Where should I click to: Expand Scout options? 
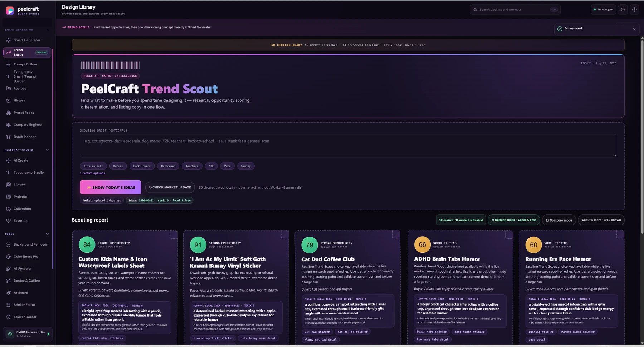[93, 173]
